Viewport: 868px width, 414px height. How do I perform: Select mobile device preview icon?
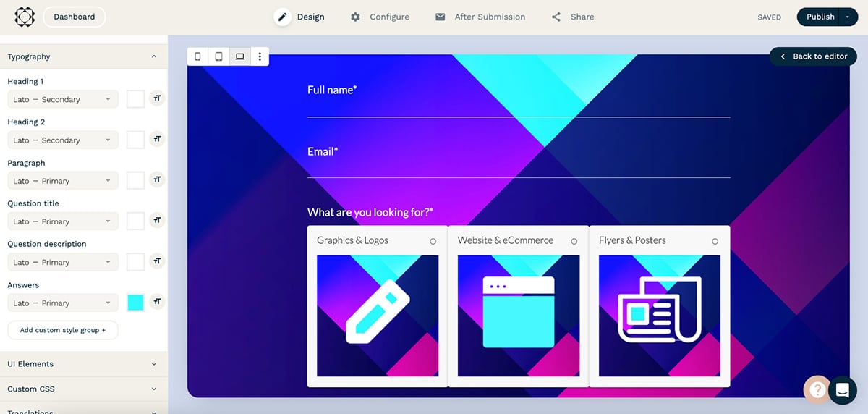[198, 56]
